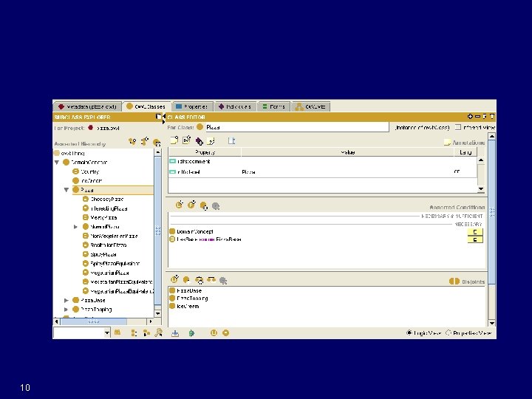Click the create subclass icon in Subclass Explorer

(133, 142)
